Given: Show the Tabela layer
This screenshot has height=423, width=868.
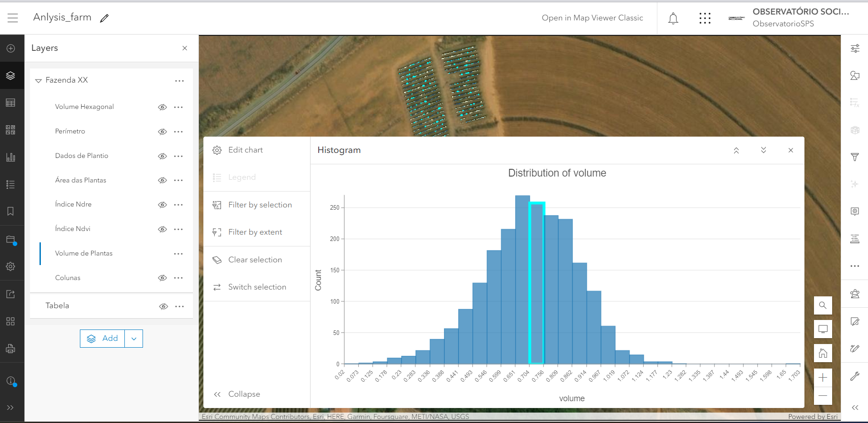Looking at the screenshot, I should (163, 306).
